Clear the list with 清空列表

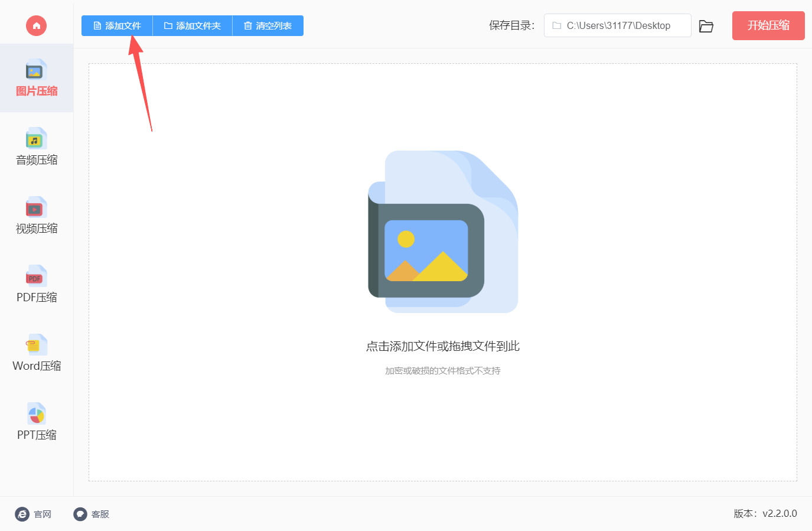tap(268, 26)
